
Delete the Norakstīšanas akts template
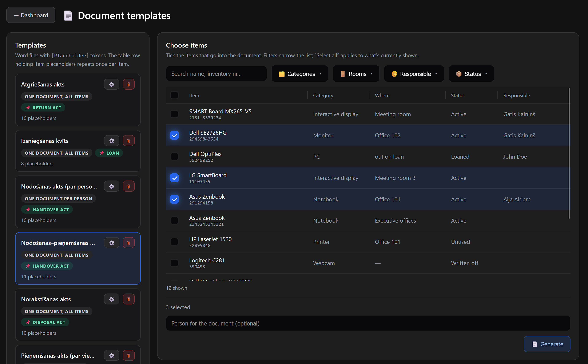point(129,299)
